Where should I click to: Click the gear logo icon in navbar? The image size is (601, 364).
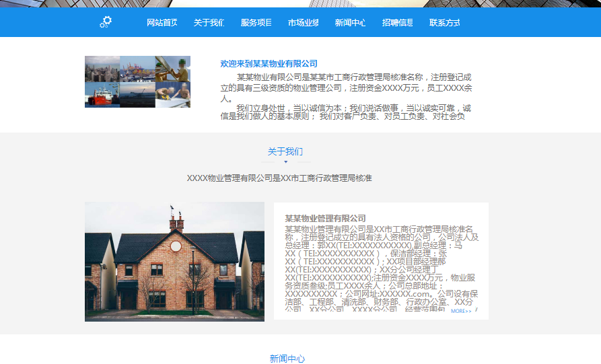(x=106, y=22)
